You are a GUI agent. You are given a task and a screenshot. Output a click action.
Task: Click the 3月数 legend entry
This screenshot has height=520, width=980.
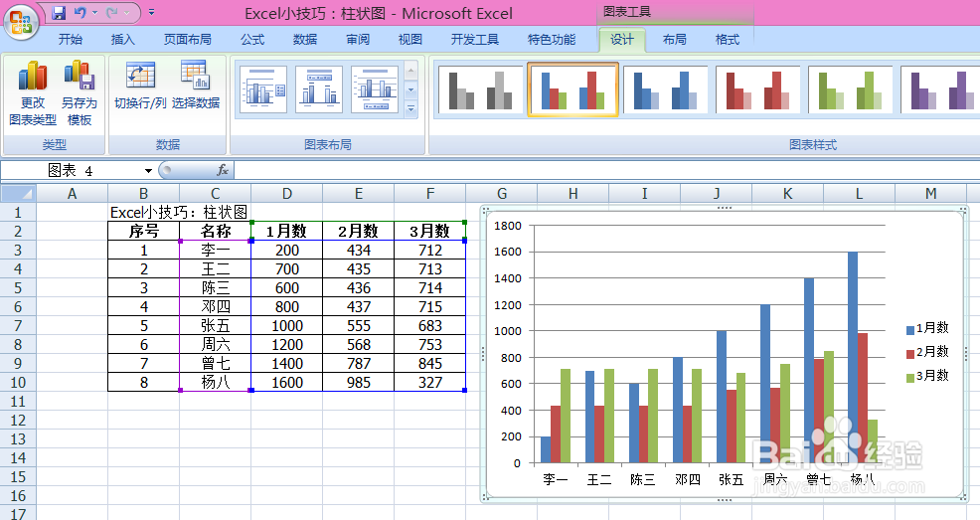927,376
